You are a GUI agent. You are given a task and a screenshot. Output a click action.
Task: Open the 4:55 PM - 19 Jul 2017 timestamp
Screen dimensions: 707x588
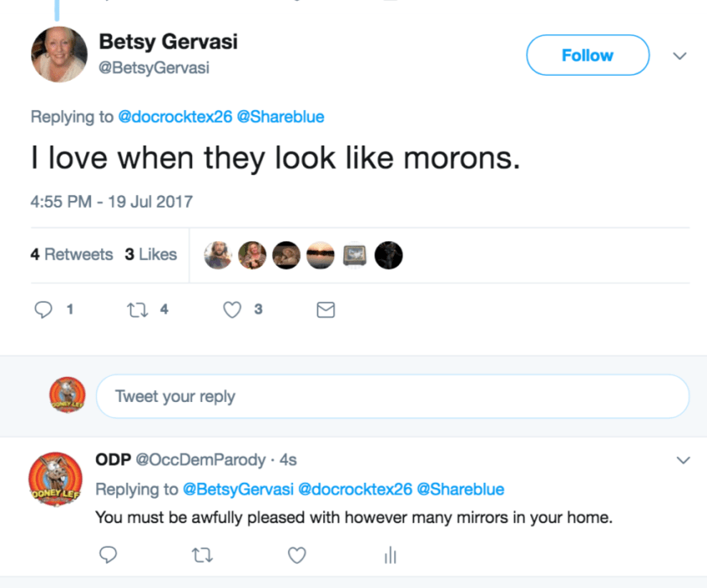(x=112, y=202)
